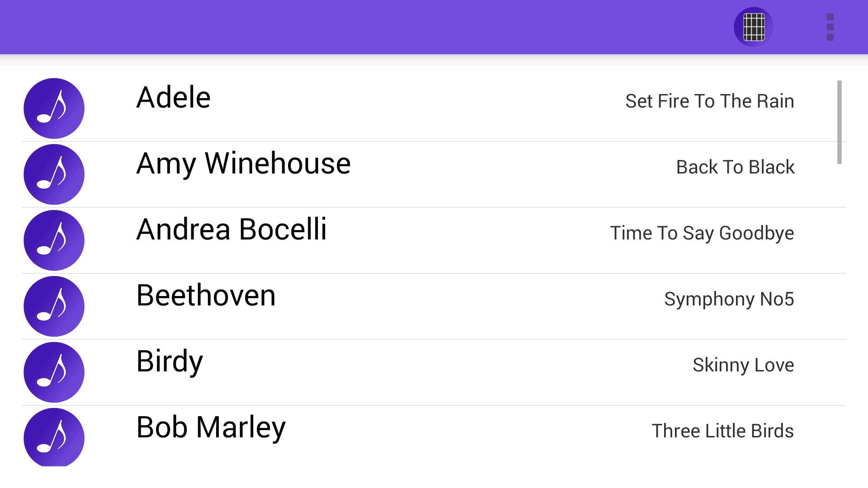Open the Skinny Love song
This screenshot has width=868, height=488.
pyautogui.click(x=744, y=366)
